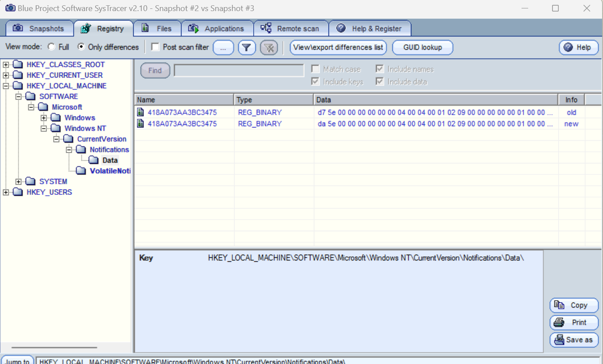This screenshot has width=603, height=364.
Task: Select the SOFTWARE folder icon
Action: coord(31,97)
